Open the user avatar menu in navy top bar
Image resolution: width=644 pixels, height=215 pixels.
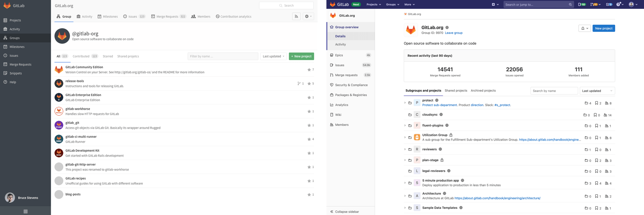(x=633, y=4)
